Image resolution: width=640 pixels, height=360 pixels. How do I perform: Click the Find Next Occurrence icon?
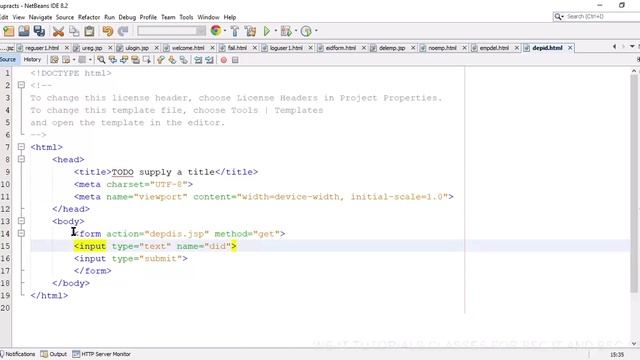(x=124, y=60)
